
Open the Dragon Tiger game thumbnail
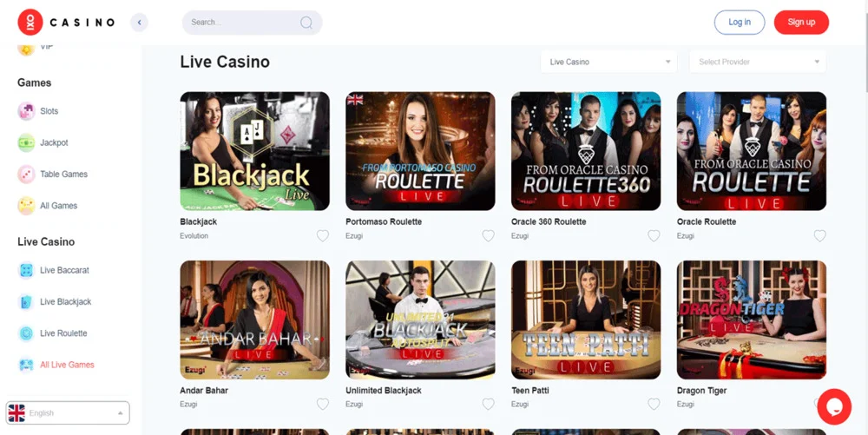(x=751, y=320)
